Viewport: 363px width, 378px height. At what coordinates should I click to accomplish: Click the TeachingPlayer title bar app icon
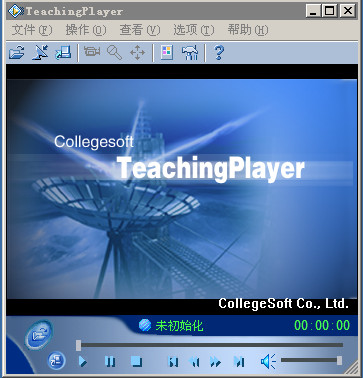(x=15, y=11)
